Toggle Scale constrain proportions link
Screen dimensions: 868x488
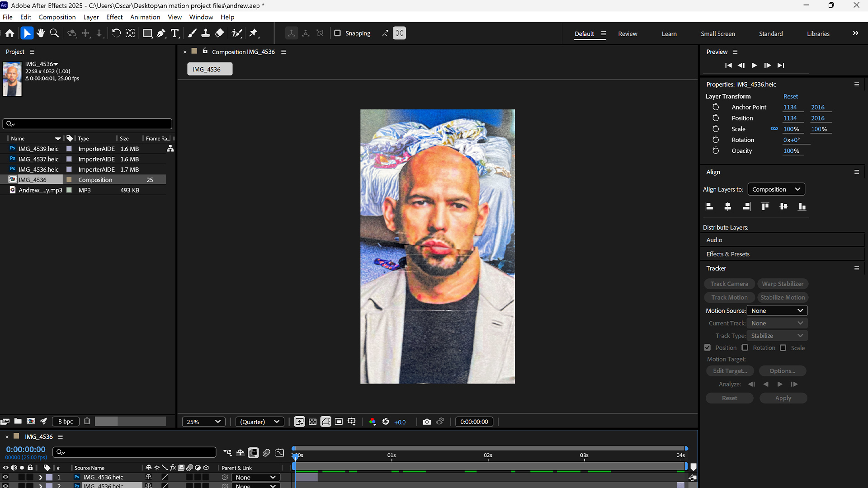(774, 129)
